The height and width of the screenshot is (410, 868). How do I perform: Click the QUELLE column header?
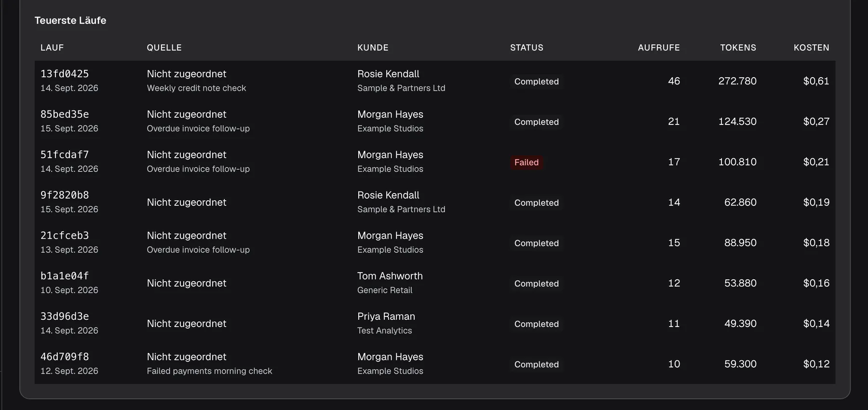[x=164, y=48]
